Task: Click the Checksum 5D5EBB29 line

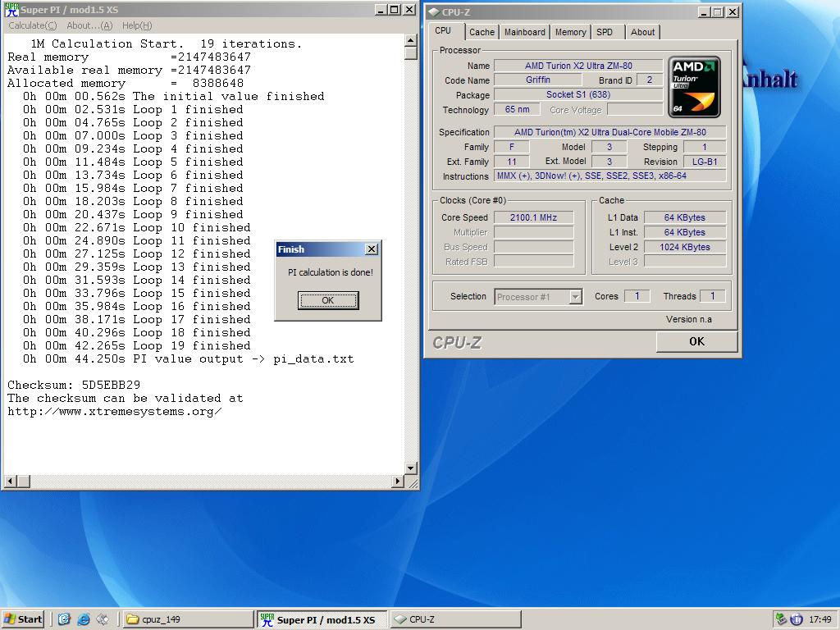Action: (74, 386)
